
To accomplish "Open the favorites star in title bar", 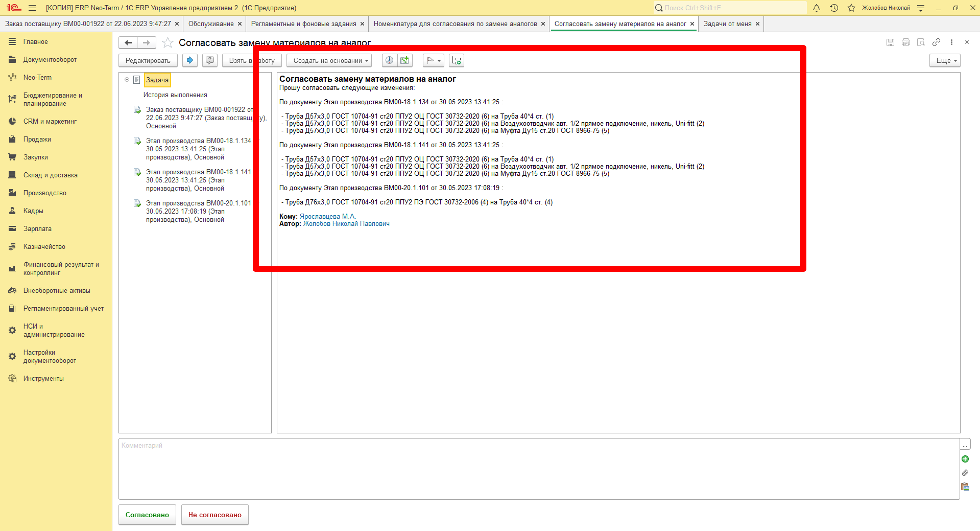I will tap(851, 8).
